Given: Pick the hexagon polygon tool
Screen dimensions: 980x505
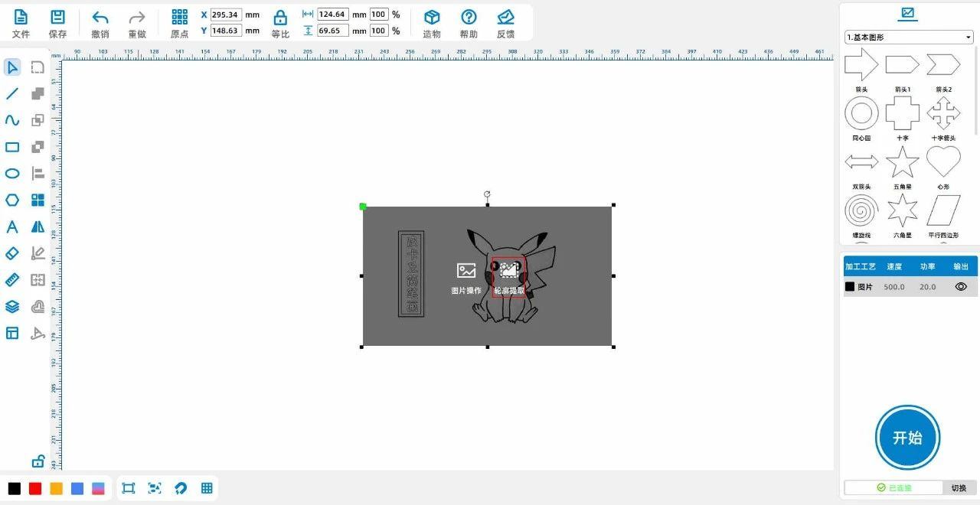Looking at the screenshot, I should tap(12, 200).
